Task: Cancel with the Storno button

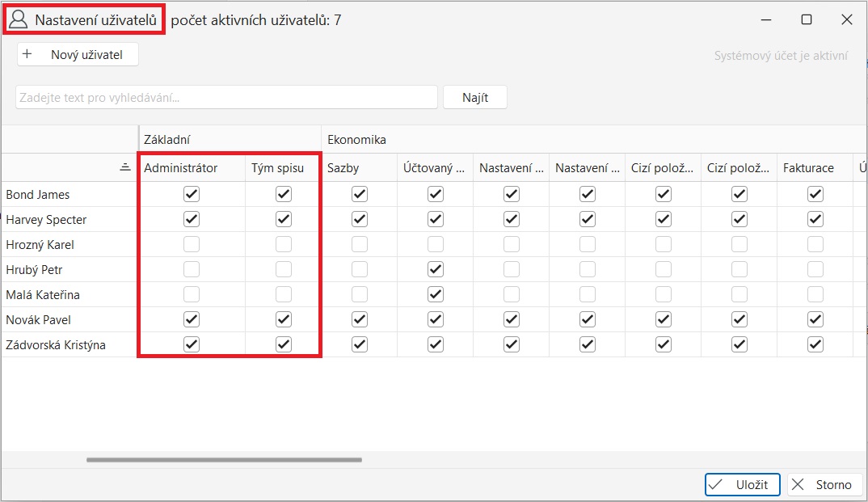Action: click(x=824, y=484)
